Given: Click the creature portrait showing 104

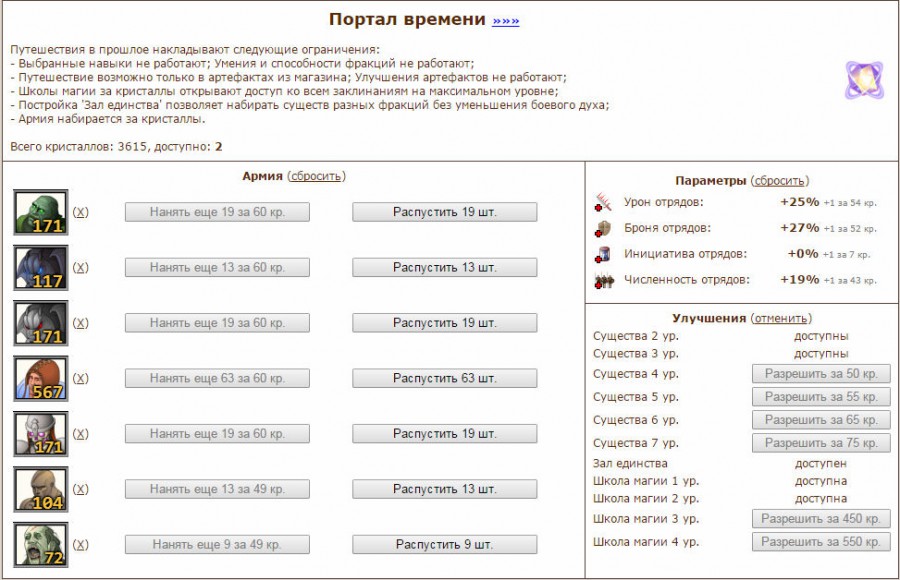Looking at the screenshot, I should (x=41, y=489).
